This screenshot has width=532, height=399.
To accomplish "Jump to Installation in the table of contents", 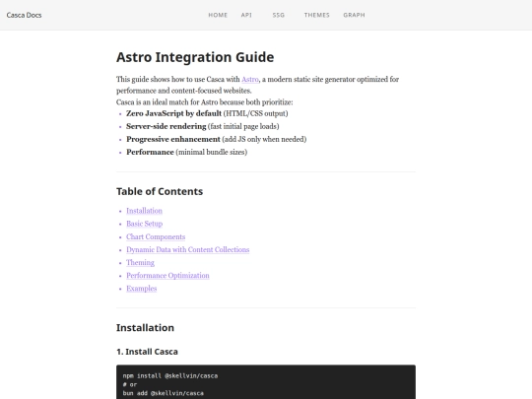I will [144, 211].
